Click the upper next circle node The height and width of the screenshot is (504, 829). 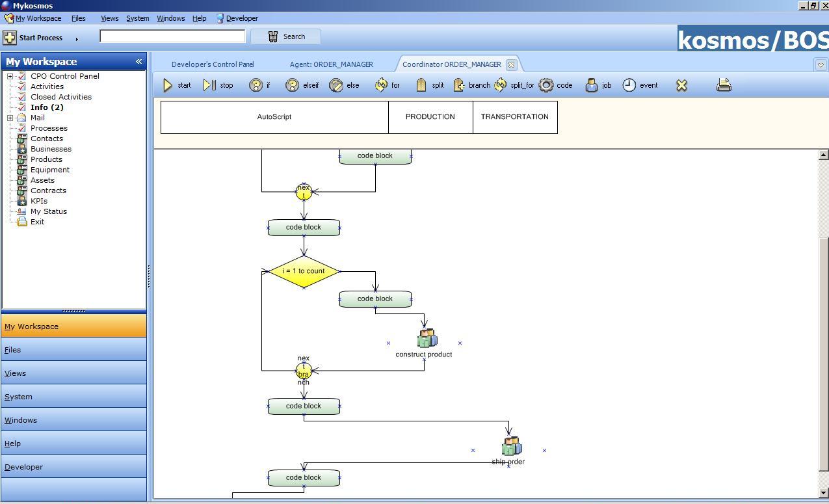pyautogui.click(x=304, y=192)
